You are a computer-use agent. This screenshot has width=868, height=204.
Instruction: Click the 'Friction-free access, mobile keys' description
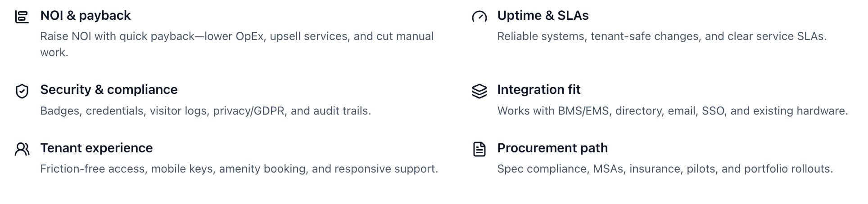tap(239, 169)
